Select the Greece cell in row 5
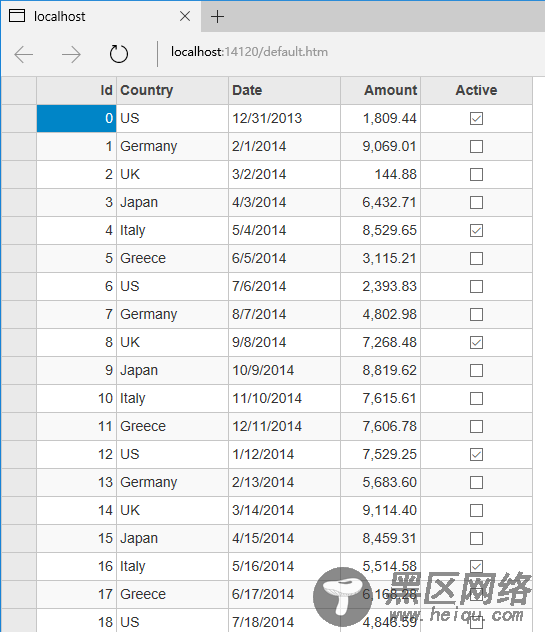 point(173,258)
